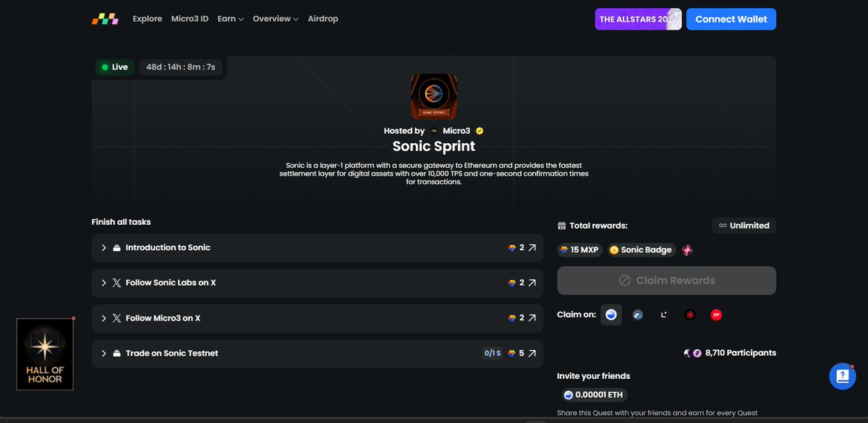Click the pink NFT reward icon
Screen dimensions: 868x423
click(x=687, y=249)
